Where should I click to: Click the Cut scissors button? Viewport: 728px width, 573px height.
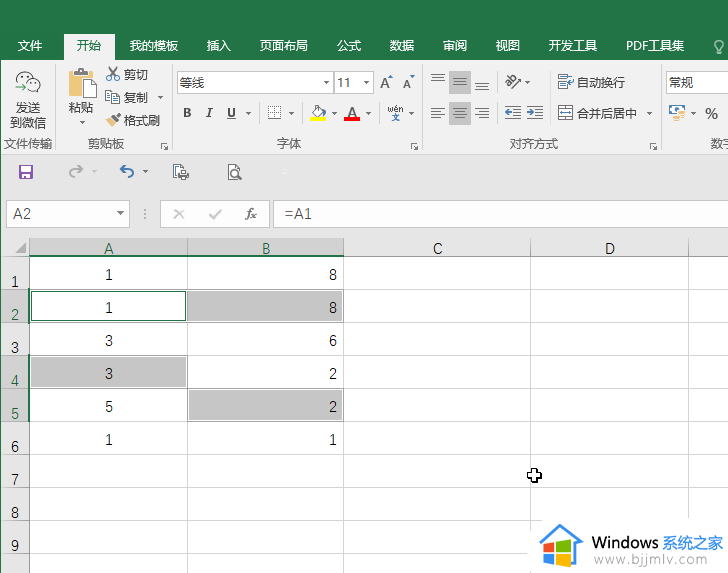pyautogui.click(x=127, y=75)
